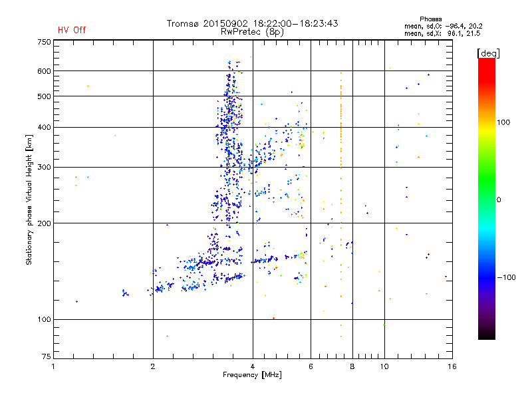
Task: Click the x-axis tick label '16'
Action: click(x=452, y=366)
